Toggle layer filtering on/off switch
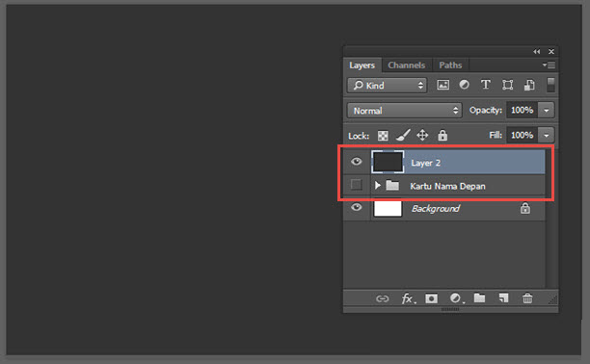Image resolution: width=590 pixels, height=364 pixels. [x=550, y=85]
